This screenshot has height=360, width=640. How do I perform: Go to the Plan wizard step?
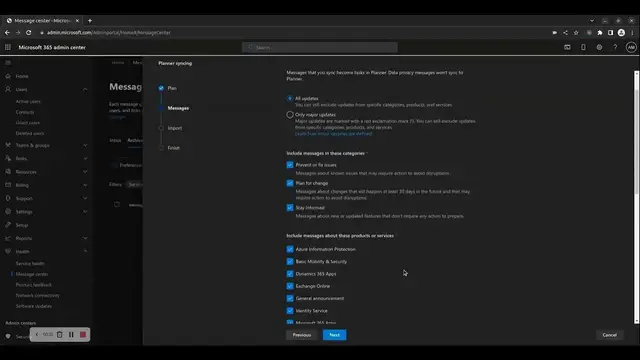172,88
